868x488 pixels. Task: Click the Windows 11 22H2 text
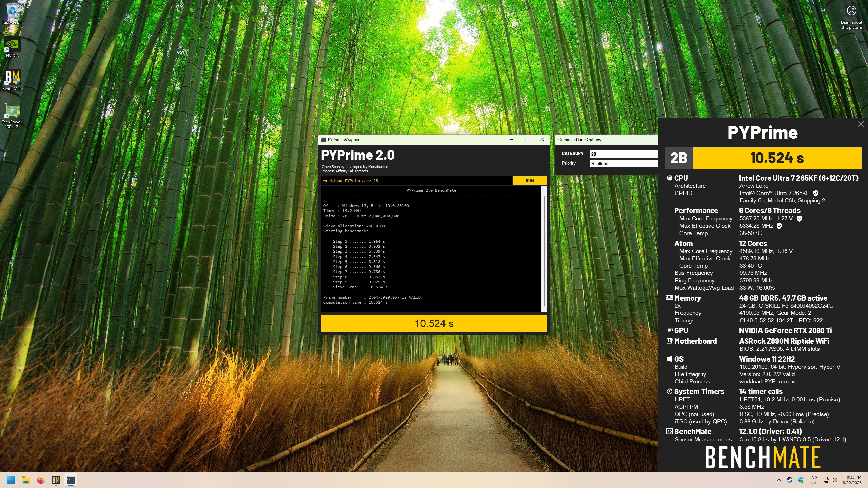coord(767,359)
